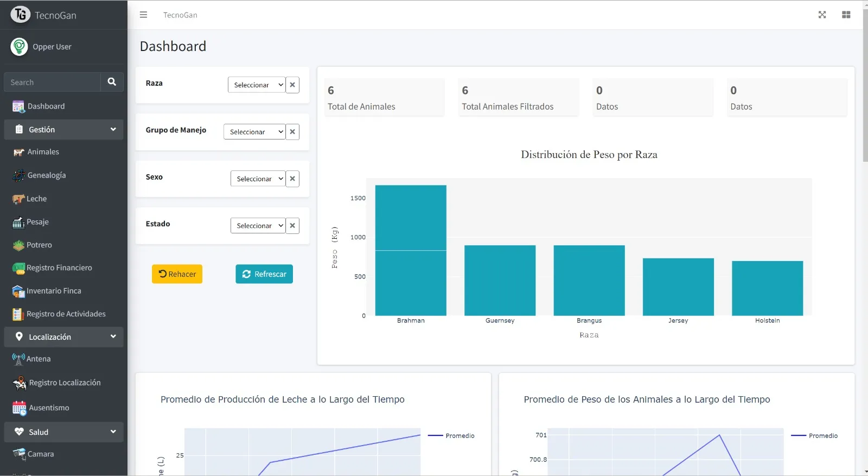Toggle Promedio legend in milk chart

coord(451,436)
